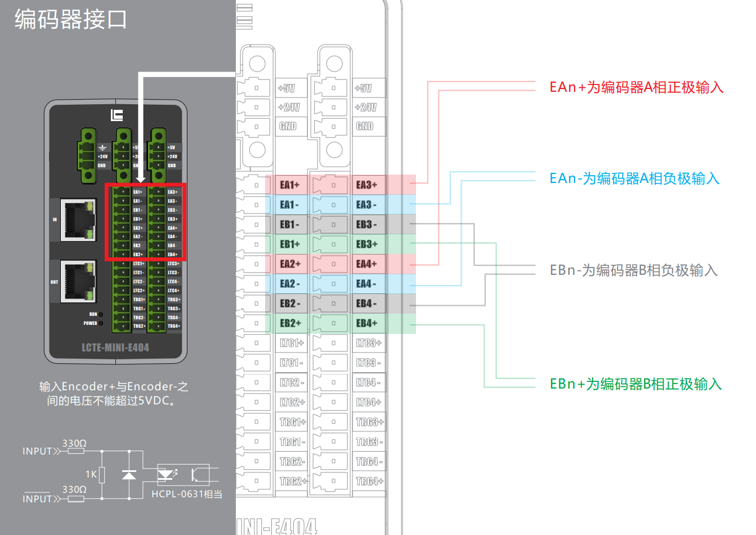Click the EB1- terminal label
The width and height of the screenshot is (756, 535).
pos(290,224)
